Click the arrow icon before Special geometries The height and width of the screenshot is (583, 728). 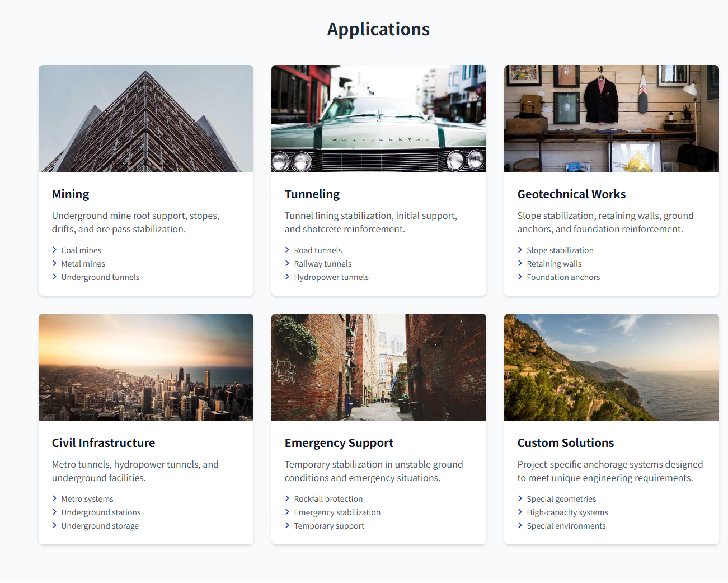(520, 498)
